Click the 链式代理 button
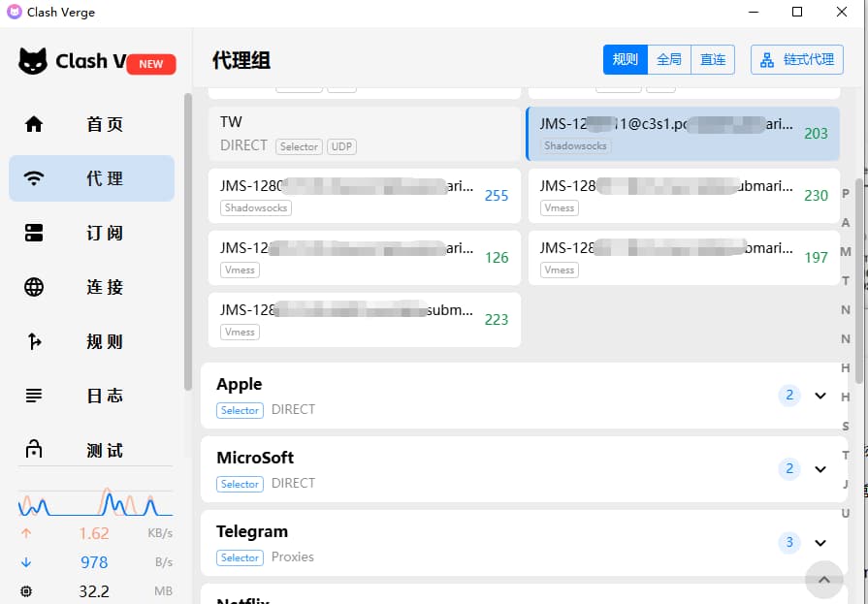 click(797, 60)
